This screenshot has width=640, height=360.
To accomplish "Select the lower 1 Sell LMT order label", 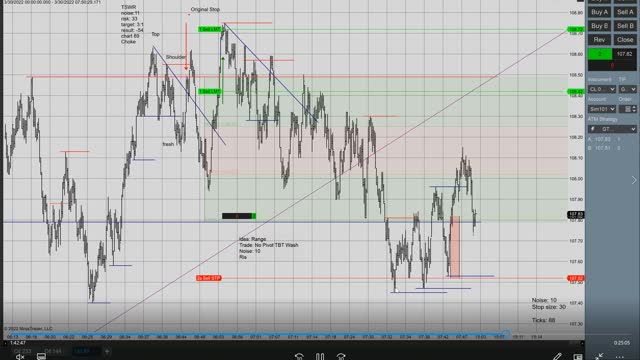I will (x=210, y=91).
